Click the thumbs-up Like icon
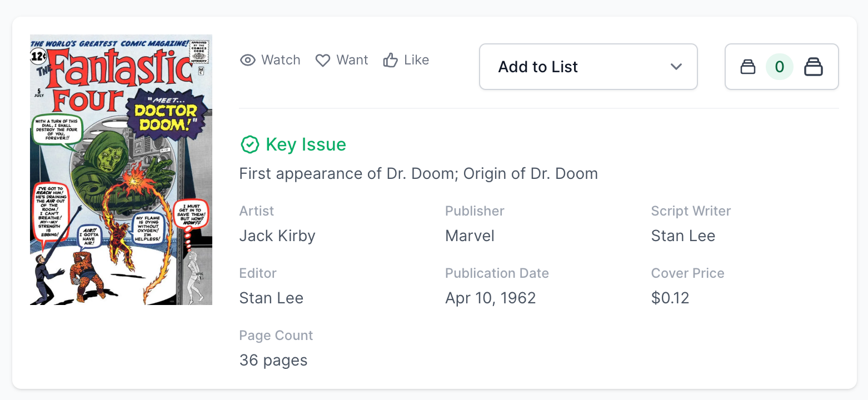This screenshot has height=400, width=868. click(x=391, y=60)
